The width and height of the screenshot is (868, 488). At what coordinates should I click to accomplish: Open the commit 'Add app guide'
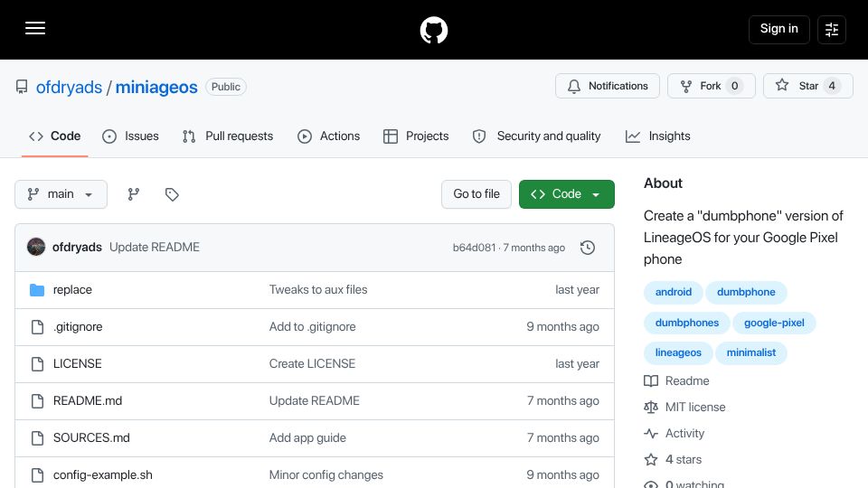(x=307, y=437)
